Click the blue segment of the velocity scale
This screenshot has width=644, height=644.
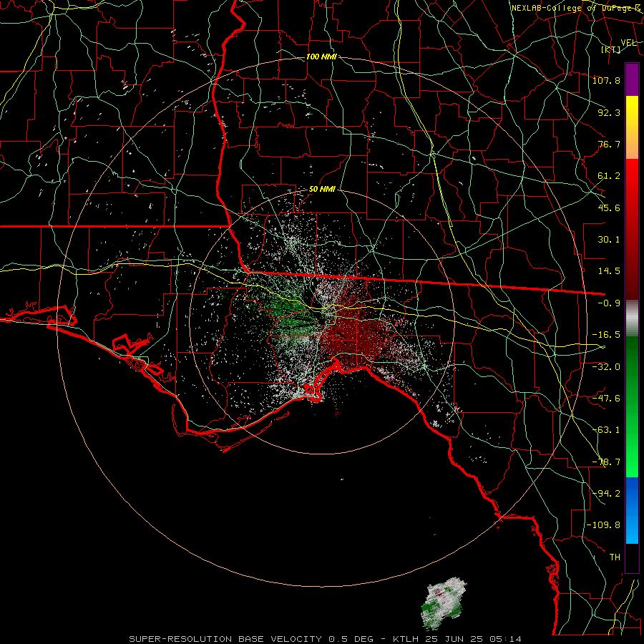click(632, 510)
